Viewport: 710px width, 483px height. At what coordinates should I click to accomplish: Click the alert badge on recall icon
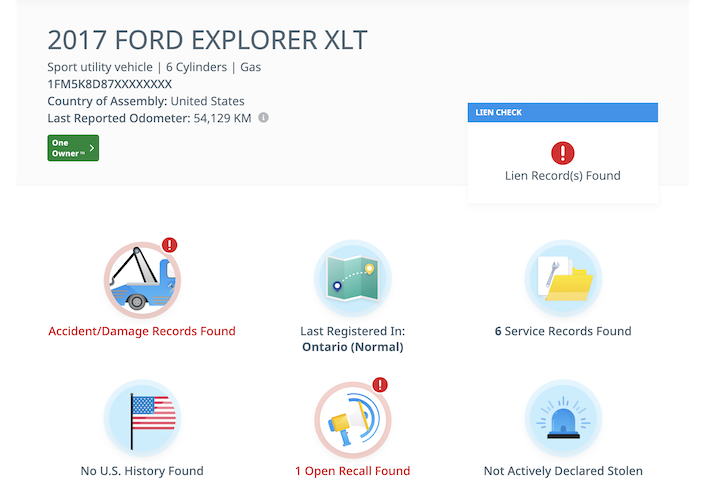coord(380,385)
